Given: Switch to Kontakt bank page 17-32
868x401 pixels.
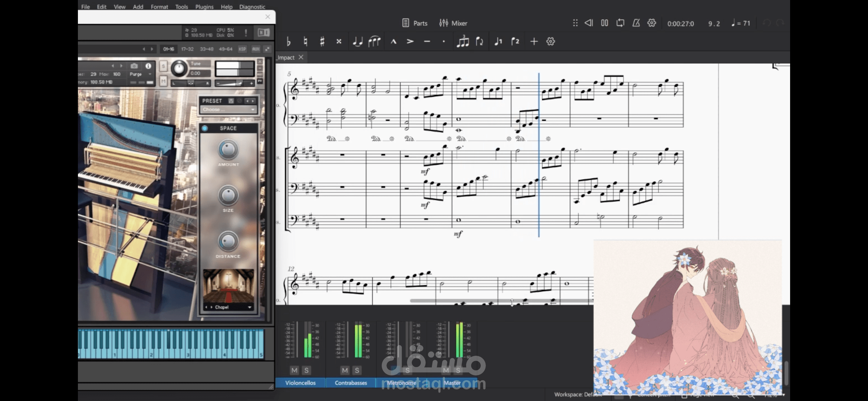Looking at the screenshot, I should coord(187,49).
